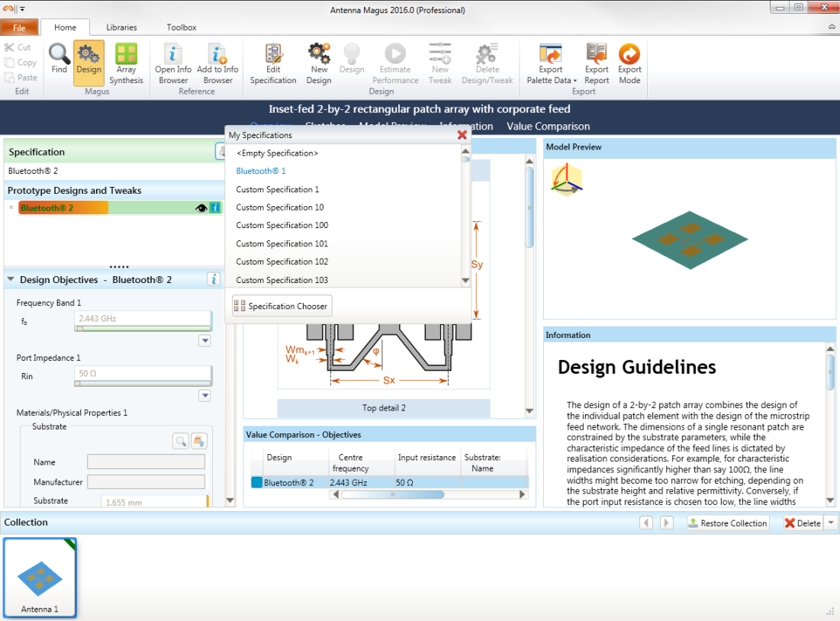Switch to the Toolbox tab
Image resolution: width=840 pixels, height=621 pixels.
click(181, 27)
